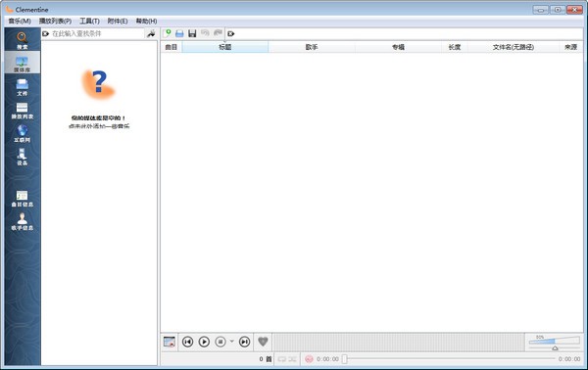Viewport: 588px width, 370px height.
Task: Toggle the repeat mode button
Action: click(x=282, y=359)
